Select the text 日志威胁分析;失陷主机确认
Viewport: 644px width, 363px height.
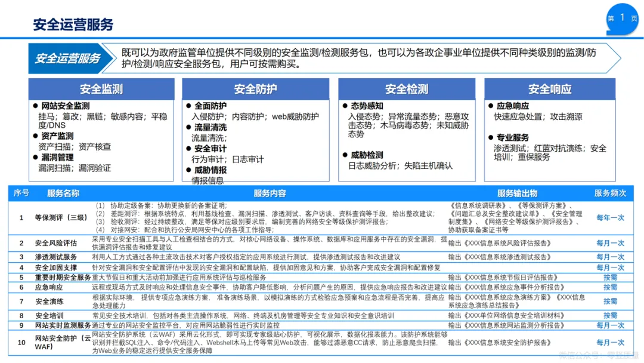click(400, 165)
